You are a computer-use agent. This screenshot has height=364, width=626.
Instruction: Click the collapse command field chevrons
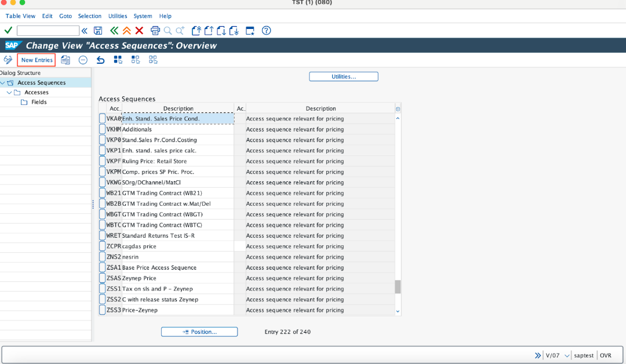pos(84,30)
